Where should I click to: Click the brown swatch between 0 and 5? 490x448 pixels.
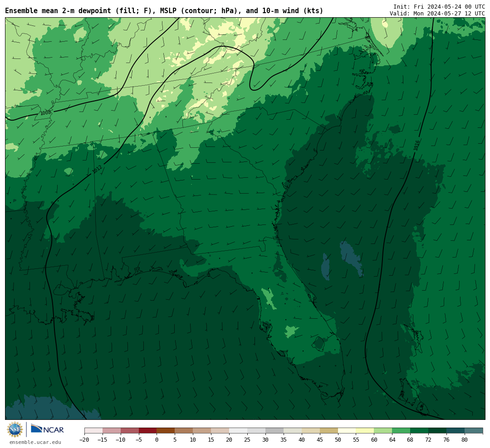[166, 431]
